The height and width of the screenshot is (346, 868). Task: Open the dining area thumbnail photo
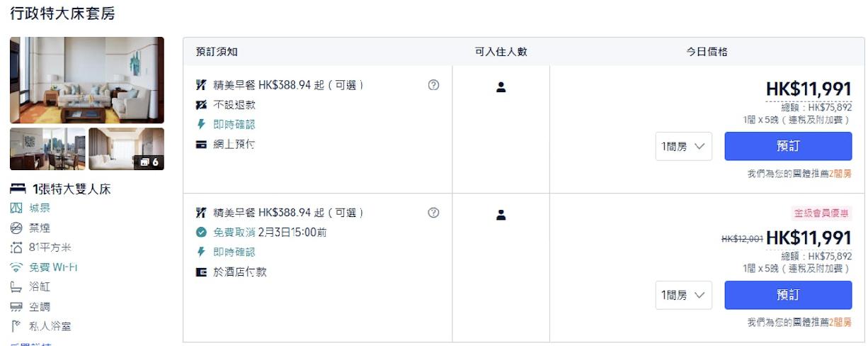(47, 149)
